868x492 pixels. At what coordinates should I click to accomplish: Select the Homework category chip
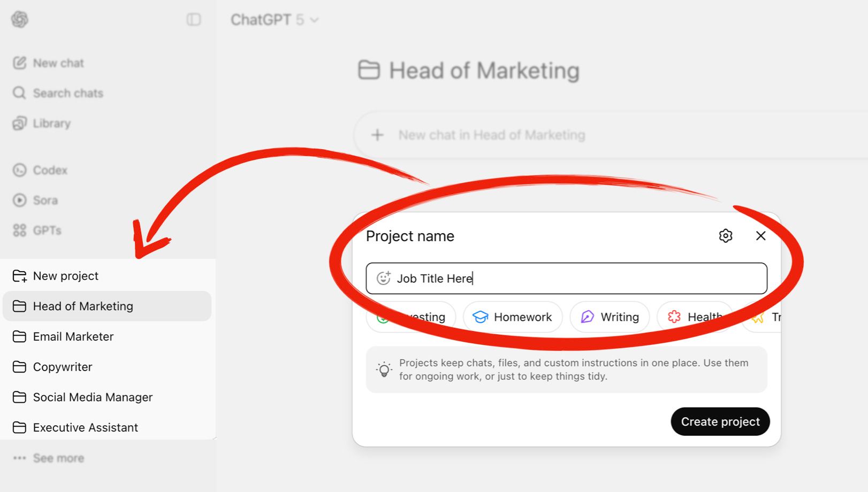tap(513, 317)
